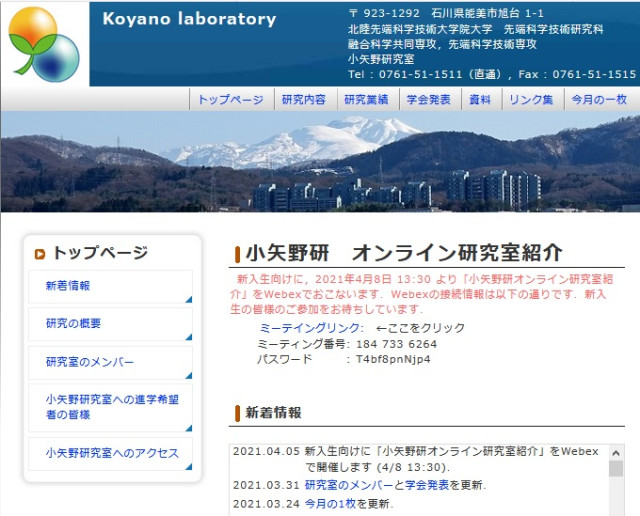Open the 学会発表 navigation item
Screen dimensions: 640x516
[x=428, y=100]
